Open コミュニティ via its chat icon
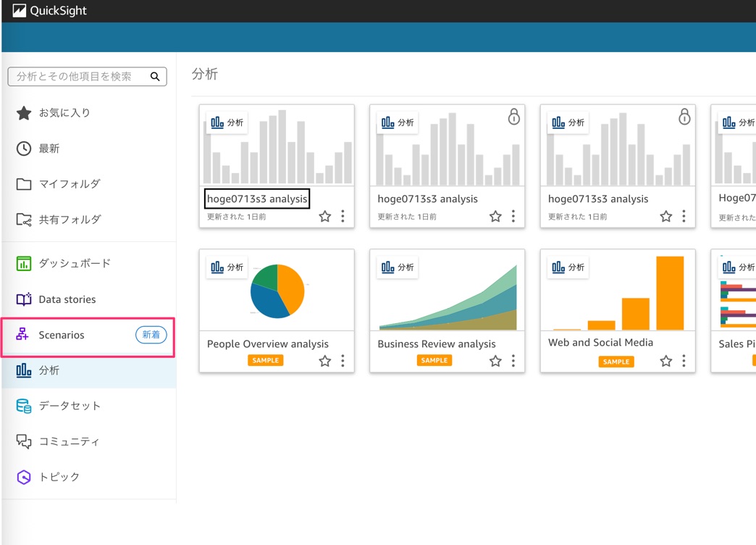This screenshot has width=756, height=545. (x=24, y=441)
